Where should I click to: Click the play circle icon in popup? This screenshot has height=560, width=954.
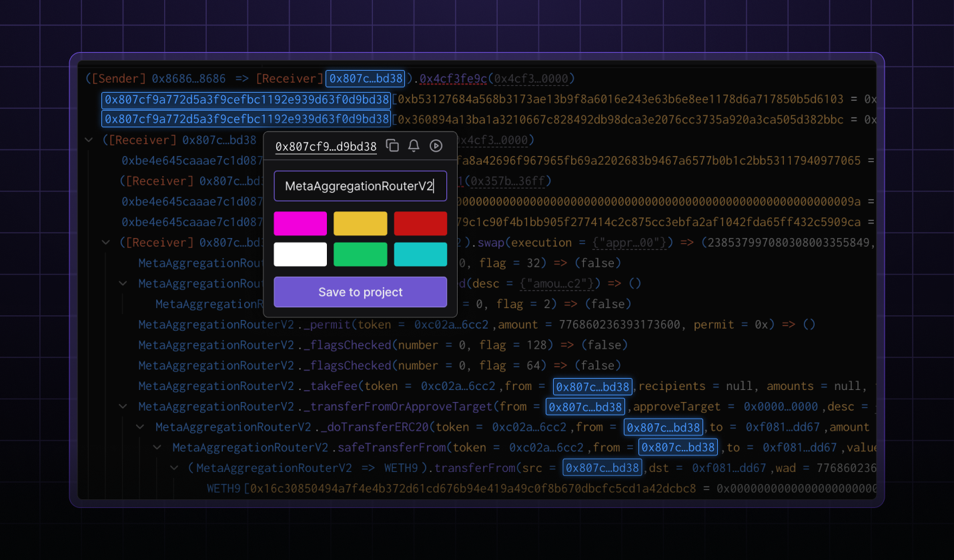(436, 146)
